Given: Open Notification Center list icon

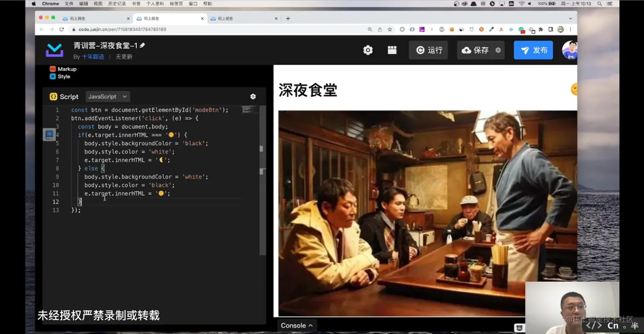Looking at the screenshot, I should [609, 3].
